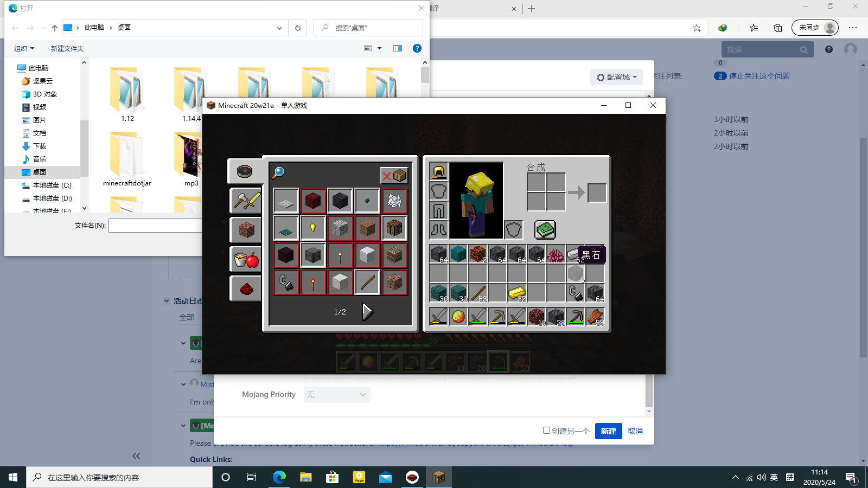
Task: Pick the flint and steel recipe in the book
Action: [286, 282]
